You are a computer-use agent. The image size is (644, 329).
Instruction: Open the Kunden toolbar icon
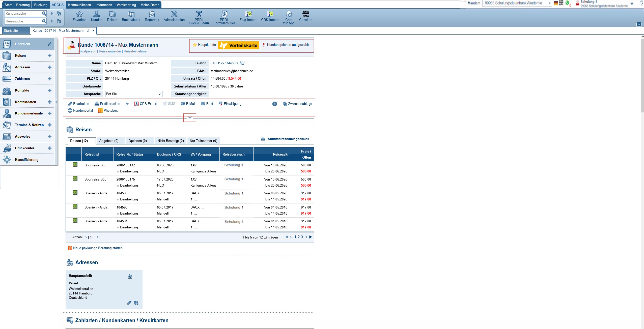pyautogui.click(x=97, y=14)
